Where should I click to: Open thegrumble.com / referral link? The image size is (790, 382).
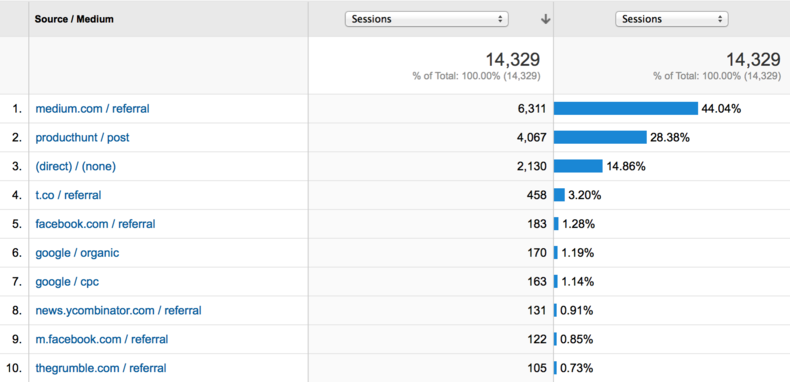(101, 368)
